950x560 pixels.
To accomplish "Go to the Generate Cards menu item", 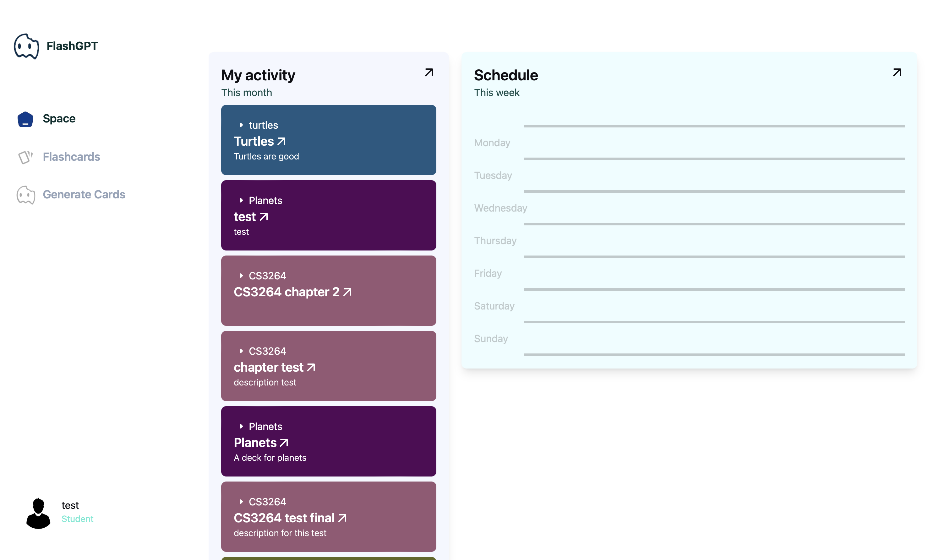I will pos(84,195).
